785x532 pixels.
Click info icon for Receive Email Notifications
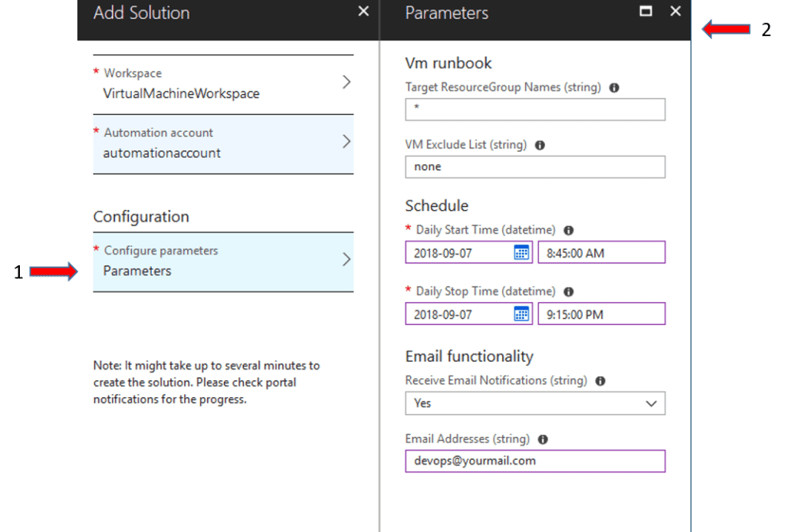pyautogui.click(x=600, y=380)
